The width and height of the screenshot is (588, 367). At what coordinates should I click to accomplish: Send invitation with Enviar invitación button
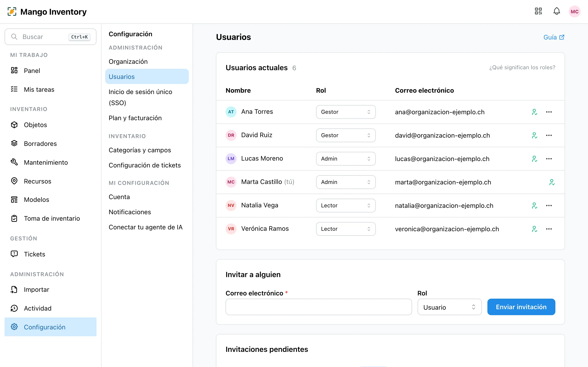coord(521,307)
